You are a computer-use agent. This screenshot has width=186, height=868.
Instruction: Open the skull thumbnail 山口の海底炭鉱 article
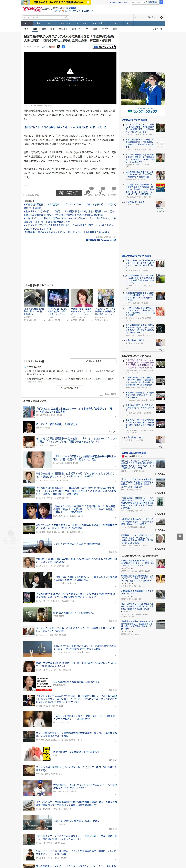point(34,298)
